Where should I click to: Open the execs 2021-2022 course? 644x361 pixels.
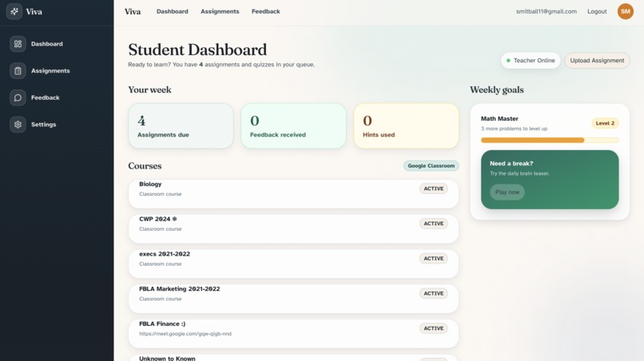(293, 264)
